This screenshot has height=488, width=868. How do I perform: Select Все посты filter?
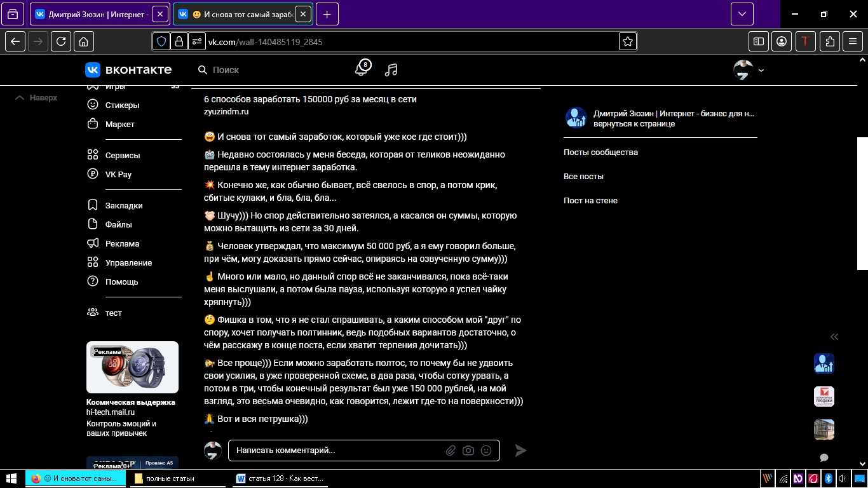(x=583, y=176)
